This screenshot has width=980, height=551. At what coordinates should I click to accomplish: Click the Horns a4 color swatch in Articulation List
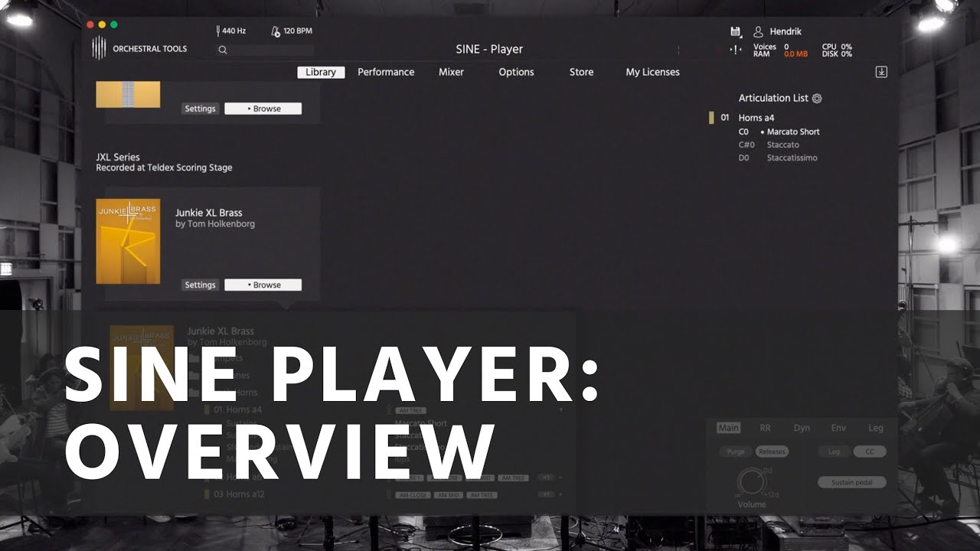(x=711, y=118)
